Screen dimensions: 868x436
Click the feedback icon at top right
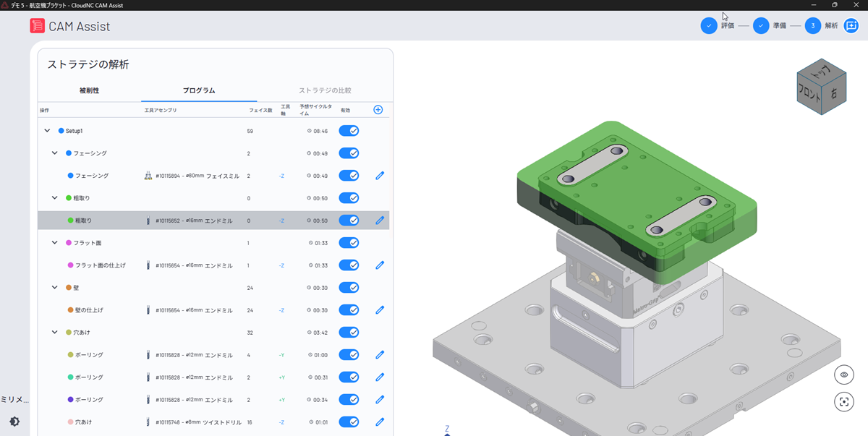point(851,26)
